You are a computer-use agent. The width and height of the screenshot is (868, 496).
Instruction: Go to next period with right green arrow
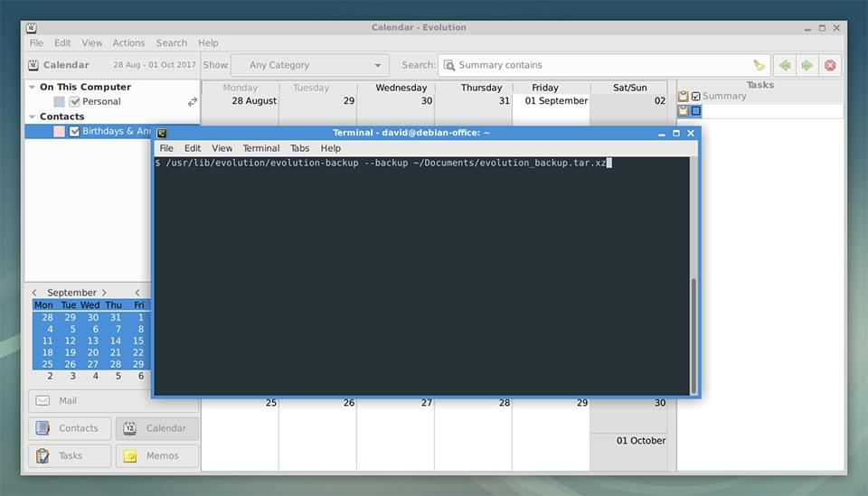coord(807,65)
